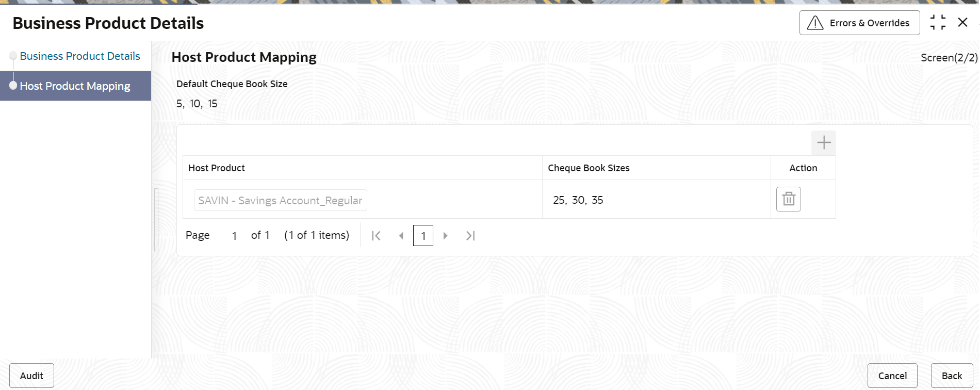Jump to last page of table

coord(470,236)
